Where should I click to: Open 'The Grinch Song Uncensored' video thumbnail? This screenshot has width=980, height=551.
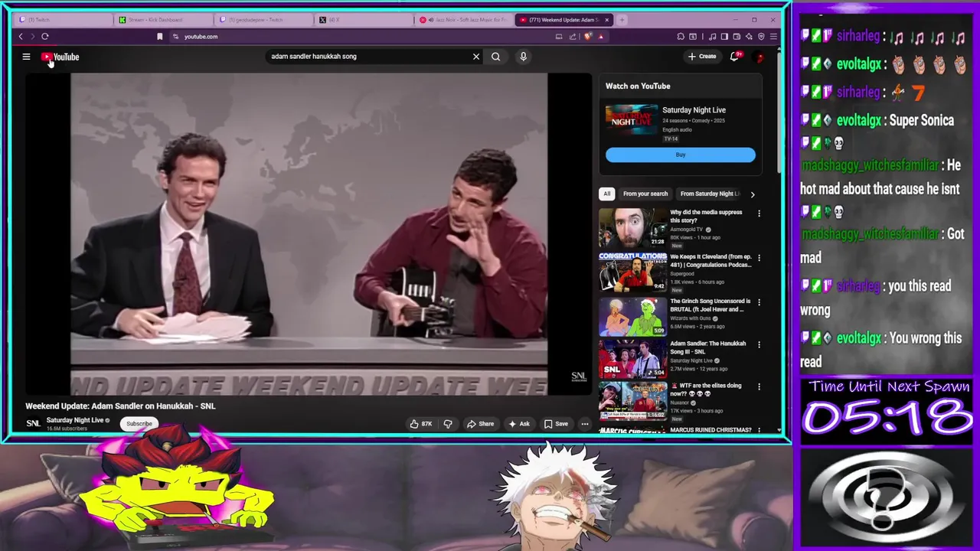pyautogui.click(x=633, y=317)
